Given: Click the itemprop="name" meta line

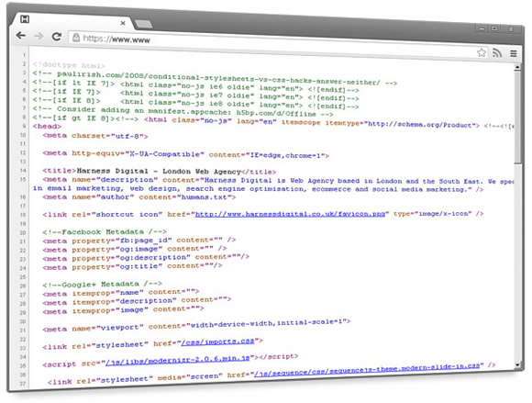Looking at the screenshot, I should tap(121, 293).
